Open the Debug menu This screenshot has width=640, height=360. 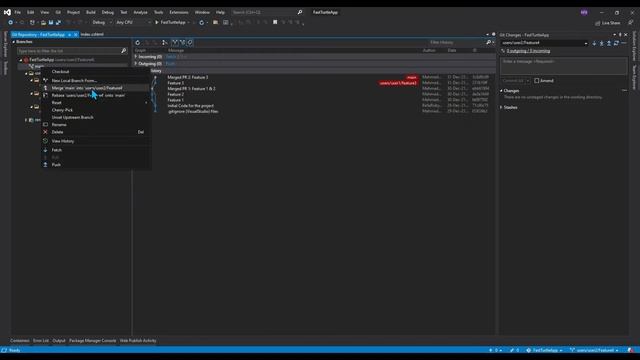click(108, 12)
